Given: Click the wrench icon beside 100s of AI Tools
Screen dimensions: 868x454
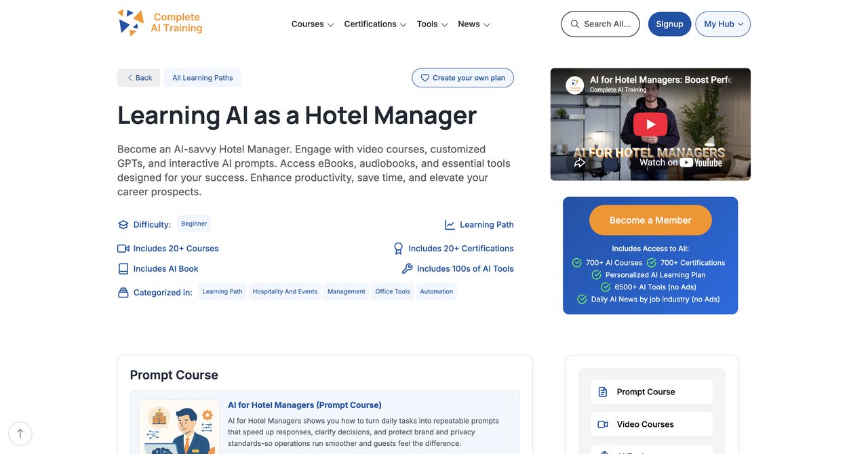Looking at the screenshot, I should (407, 269).
